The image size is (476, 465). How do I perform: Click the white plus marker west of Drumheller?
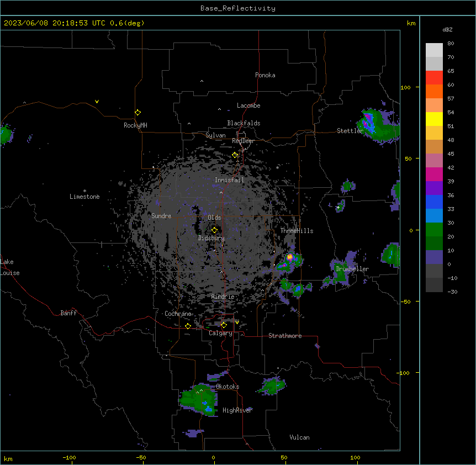[x=338, y=207]
